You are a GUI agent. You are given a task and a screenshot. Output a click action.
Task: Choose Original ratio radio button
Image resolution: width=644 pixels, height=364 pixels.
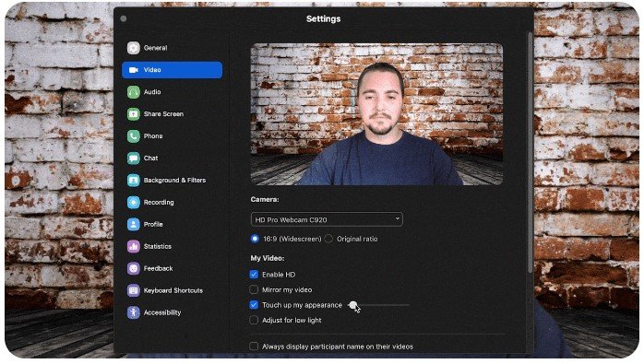[x=328, y=239]
